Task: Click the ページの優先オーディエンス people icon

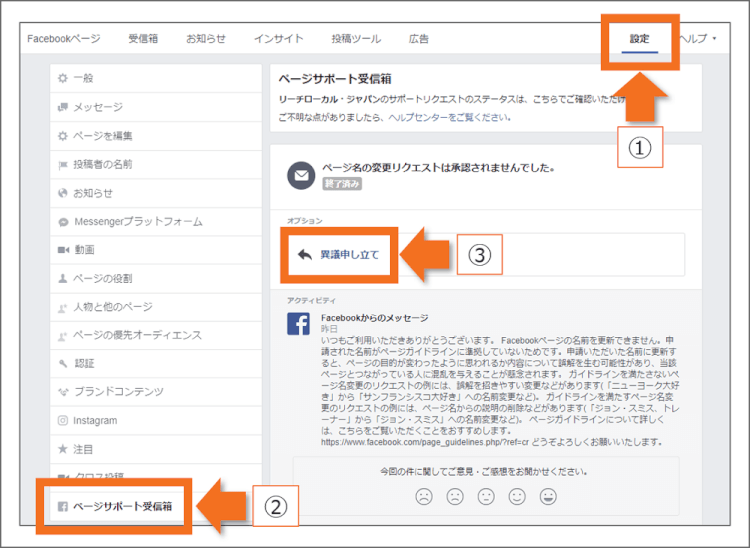Action: point(63,336)
